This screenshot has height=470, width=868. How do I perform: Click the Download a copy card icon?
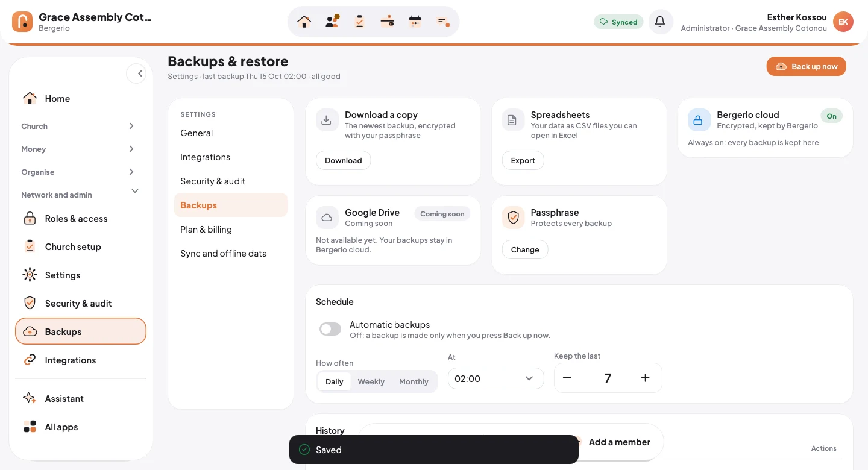tap(327, 121)
